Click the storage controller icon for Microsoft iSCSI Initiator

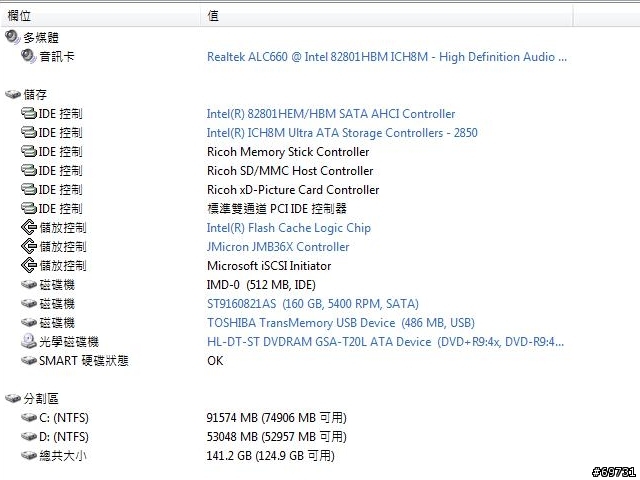pyautogui.click(x=29, y=265)
